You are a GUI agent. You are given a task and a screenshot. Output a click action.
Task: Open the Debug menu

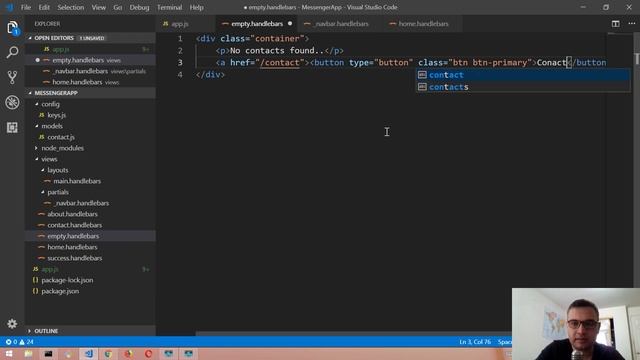click(139, 7)
